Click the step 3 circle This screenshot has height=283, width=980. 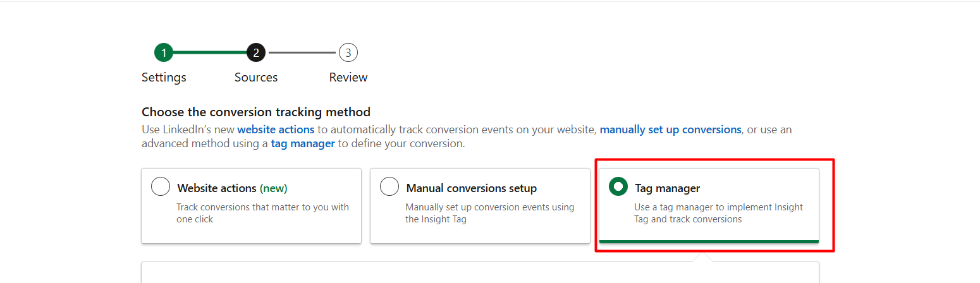pos(348,52)
